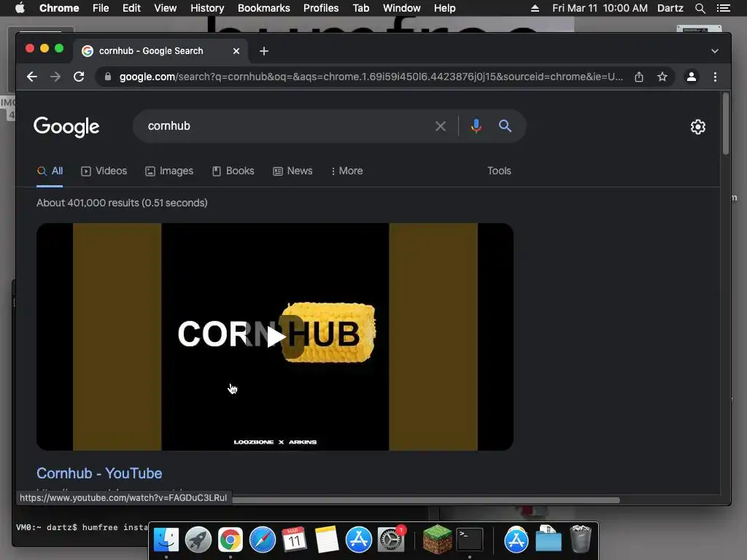Reload the Google search page
Screen dimensions: 747x560
coord(79,77)
